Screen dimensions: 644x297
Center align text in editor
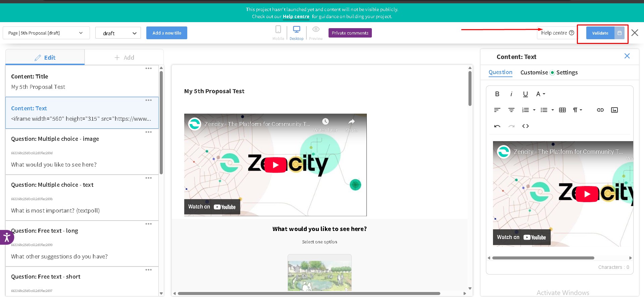pyautogui.click(x=511, y=110)
